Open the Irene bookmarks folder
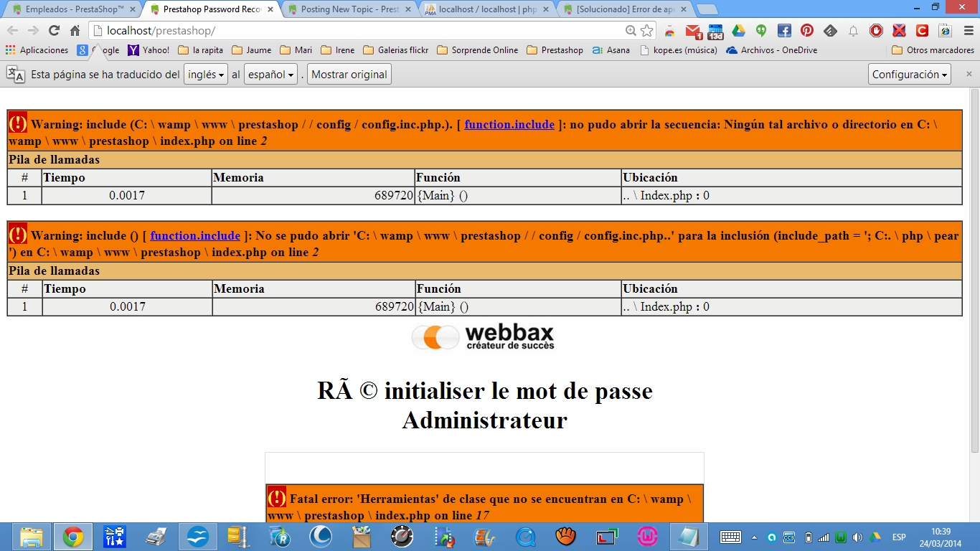Viewport: 980px width, 551px height. coord(338,50)
